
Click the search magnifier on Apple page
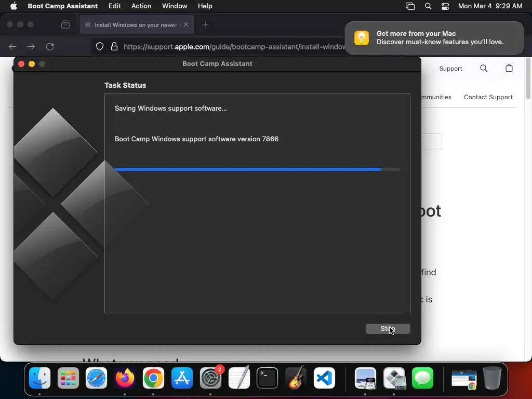coord(484,68)
